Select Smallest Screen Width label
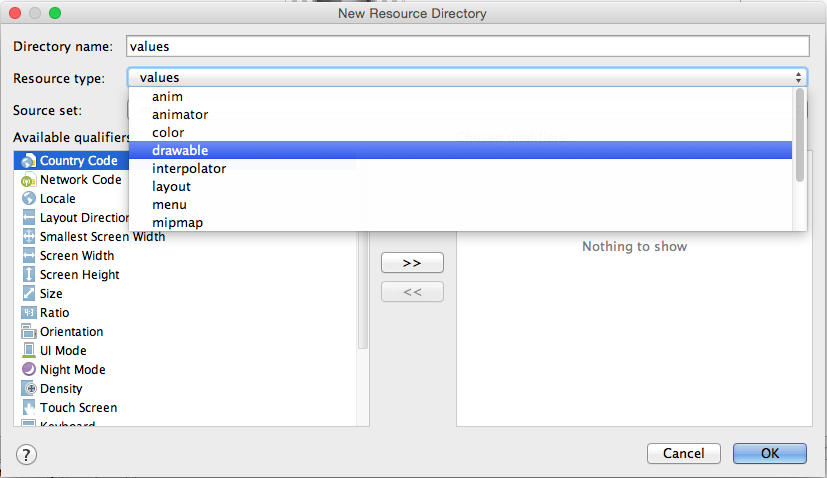Image resolution: width=827 pixels, height=478 pixels. pyautogui.click(x=102, y=237)
